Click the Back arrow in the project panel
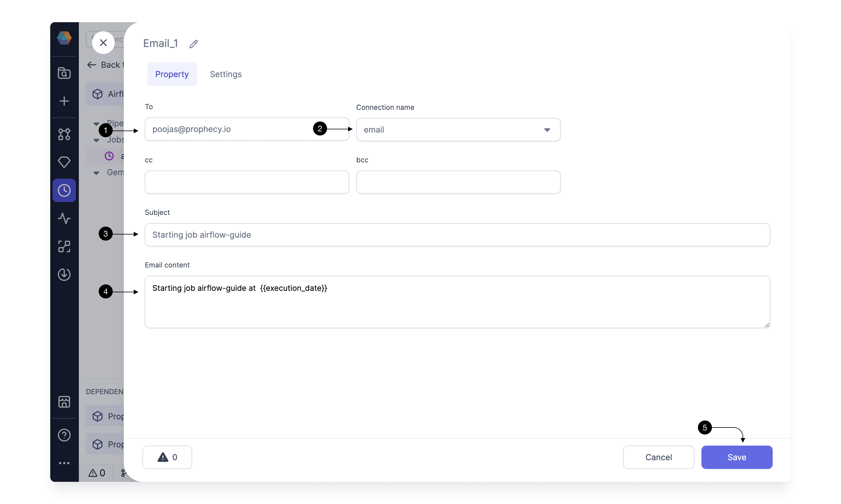 point(91,65)
